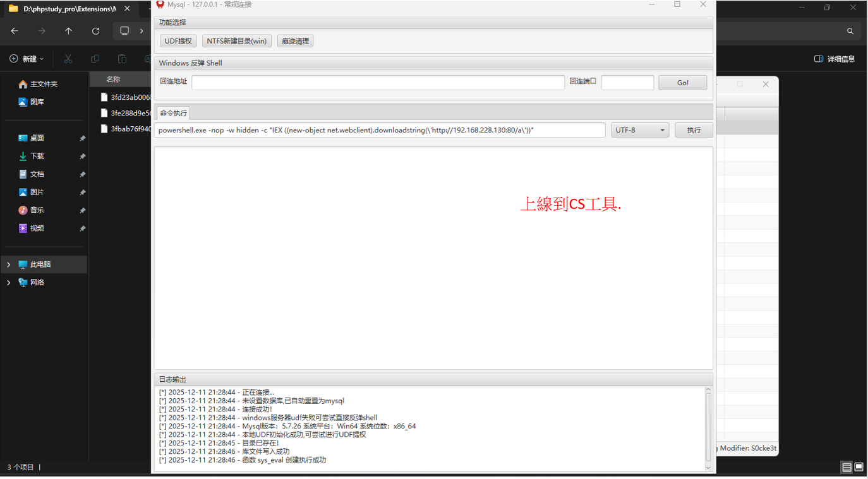Click the Cut scissors icon in Explorer toolbar
The height and width of the screenshot is (479, 868).
[68, 59]
